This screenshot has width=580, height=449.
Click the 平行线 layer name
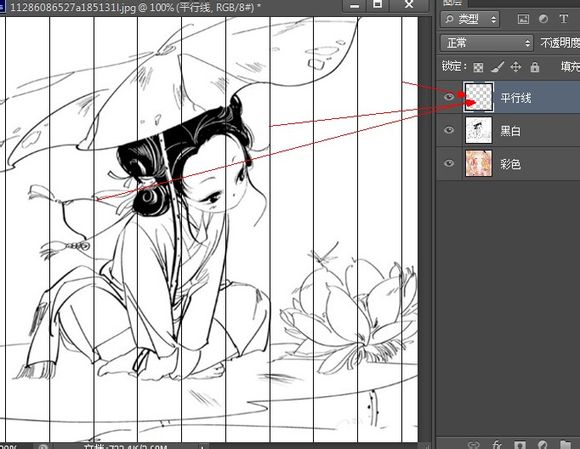pos(516,98)
